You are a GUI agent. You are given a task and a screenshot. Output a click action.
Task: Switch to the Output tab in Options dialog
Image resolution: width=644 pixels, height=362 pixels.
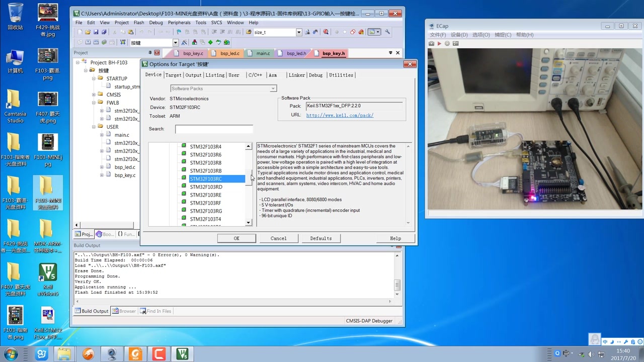click(193, 75)
